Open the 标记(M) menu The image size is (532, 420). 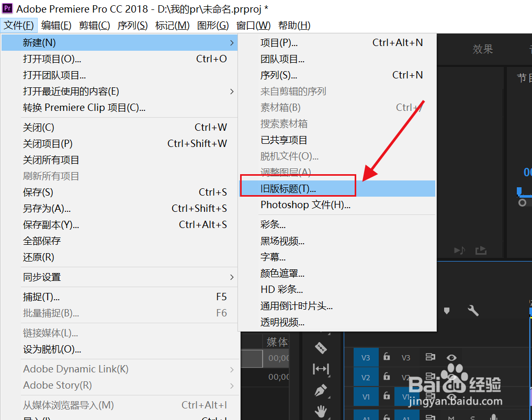(172, 26)
